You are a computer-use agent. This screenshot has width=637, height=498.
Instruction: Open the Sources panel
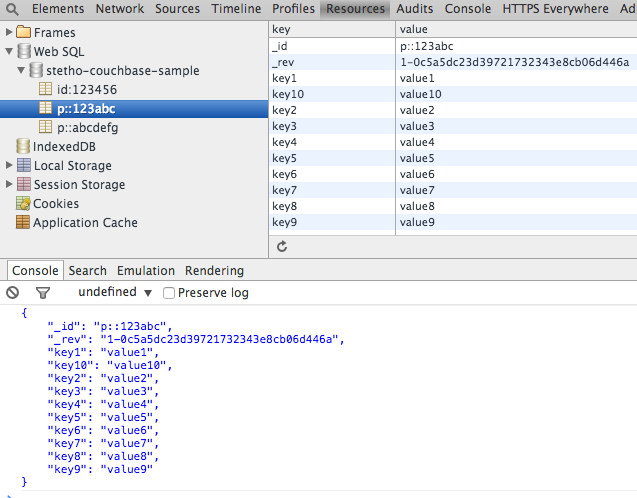(x=177, y=9)
